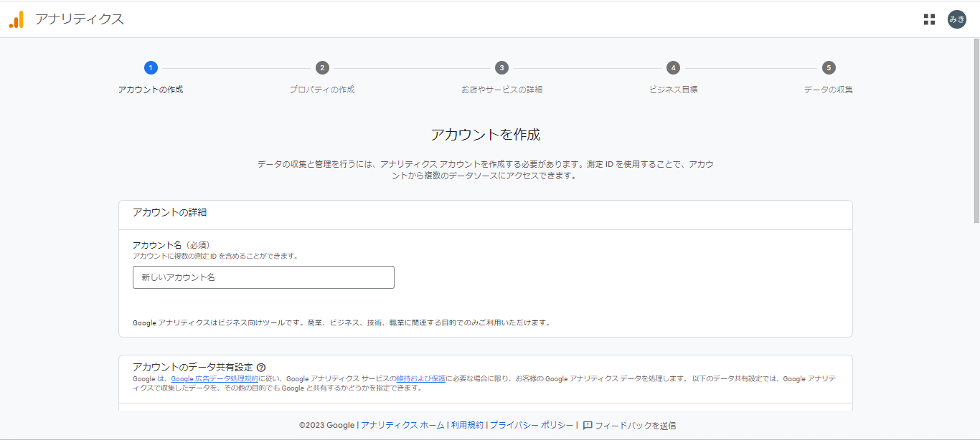This screenshot has width=980, height=440.
Task: Select step 3 circle お店やサービスの詳細
Action: [x=501, y=67]
